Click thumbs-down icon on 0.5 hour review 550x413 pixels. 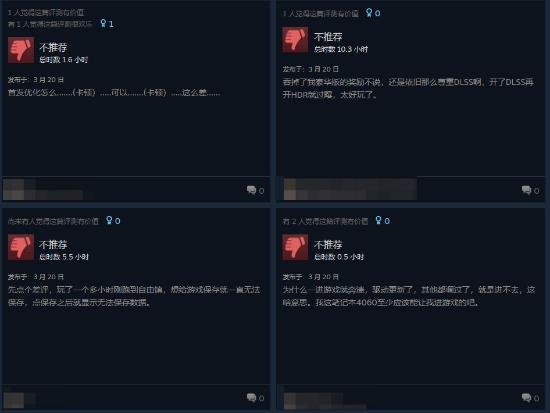295,247
